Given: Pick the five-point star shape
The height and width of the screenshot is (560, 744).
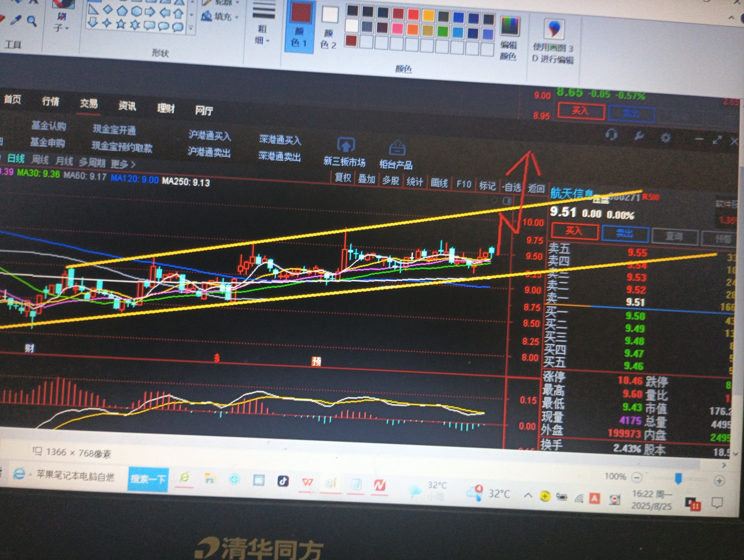Looking at the screenshot, I should pyautogui.click(x=121, y=24).
